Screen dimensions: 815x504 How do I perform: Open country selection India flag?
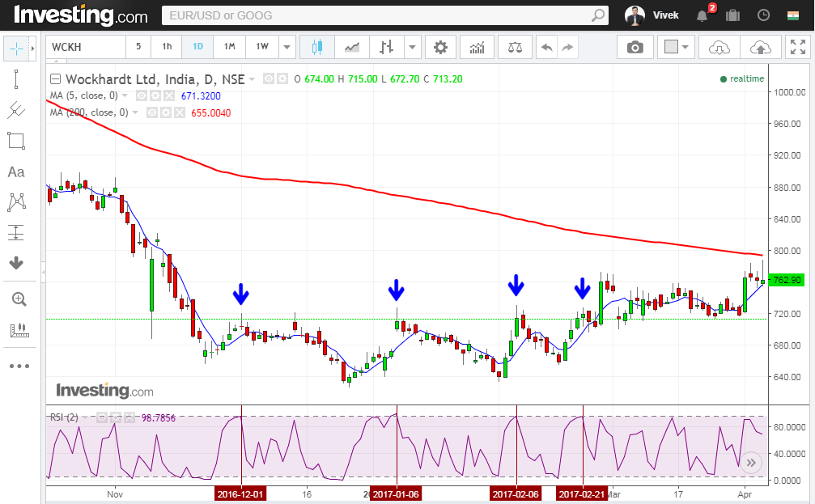pyautogui.click(x=792, y=15)
